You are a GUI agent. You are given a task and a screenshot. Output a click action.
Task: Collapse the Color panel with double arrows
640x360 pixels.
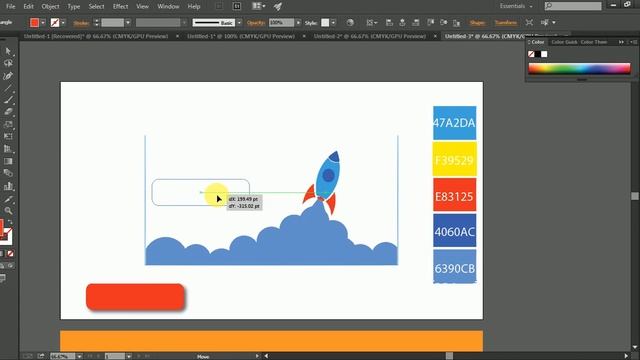click(x=621, y=42)
